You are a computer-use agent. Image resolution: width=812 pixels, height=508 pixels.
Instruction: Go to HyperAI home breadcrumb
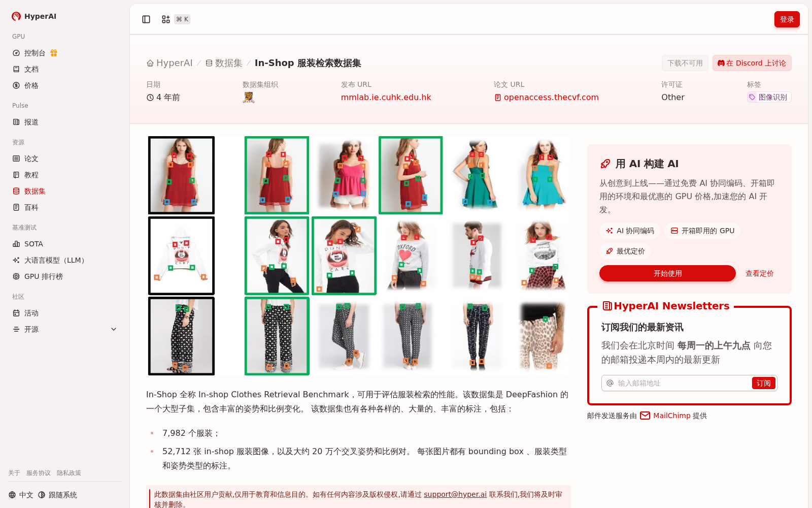point(170,63)
